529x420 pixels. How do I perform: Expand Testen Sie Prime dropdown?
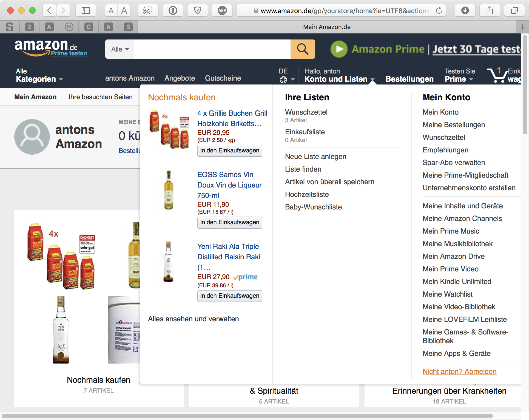click(460, 75)
